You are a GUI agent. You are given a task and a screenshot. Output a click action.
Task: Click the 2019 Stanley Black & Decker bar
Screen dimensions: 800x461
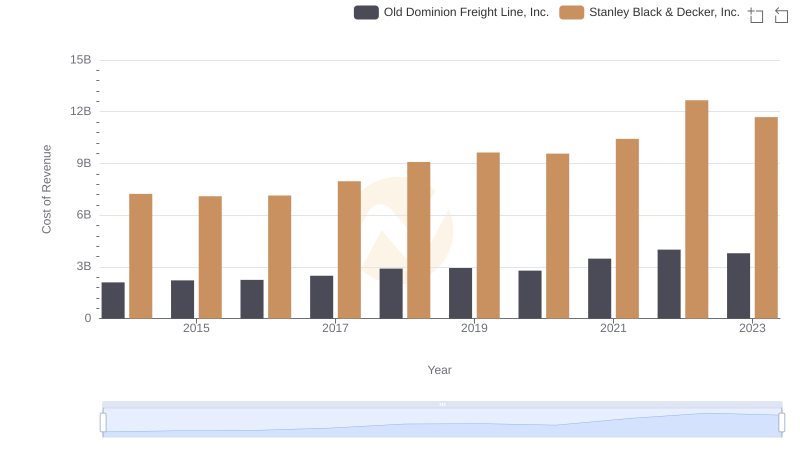[x=488, y=236]
